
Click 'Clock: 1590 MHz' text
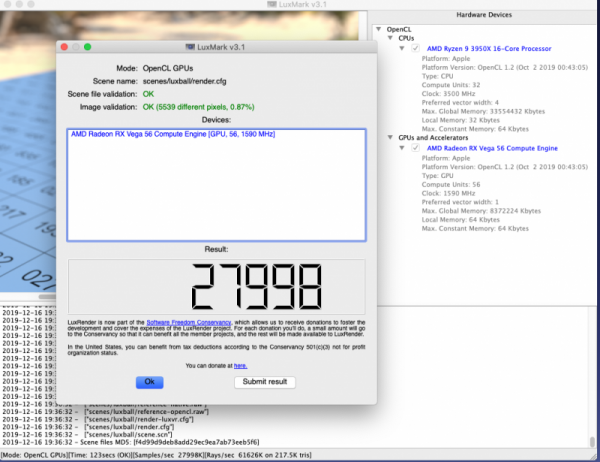tap(448, 193)
